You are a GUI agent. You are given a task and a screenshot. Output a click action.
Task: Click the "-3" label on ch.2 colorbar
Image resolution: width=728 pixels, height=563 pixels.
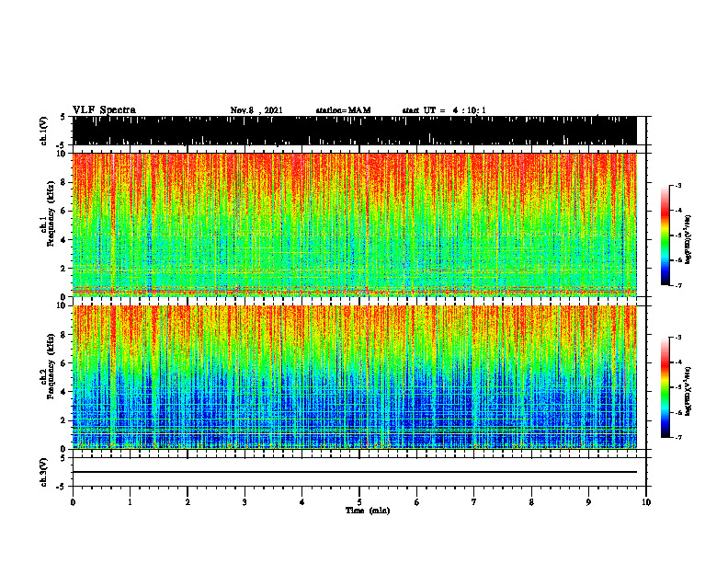[678, 338]
